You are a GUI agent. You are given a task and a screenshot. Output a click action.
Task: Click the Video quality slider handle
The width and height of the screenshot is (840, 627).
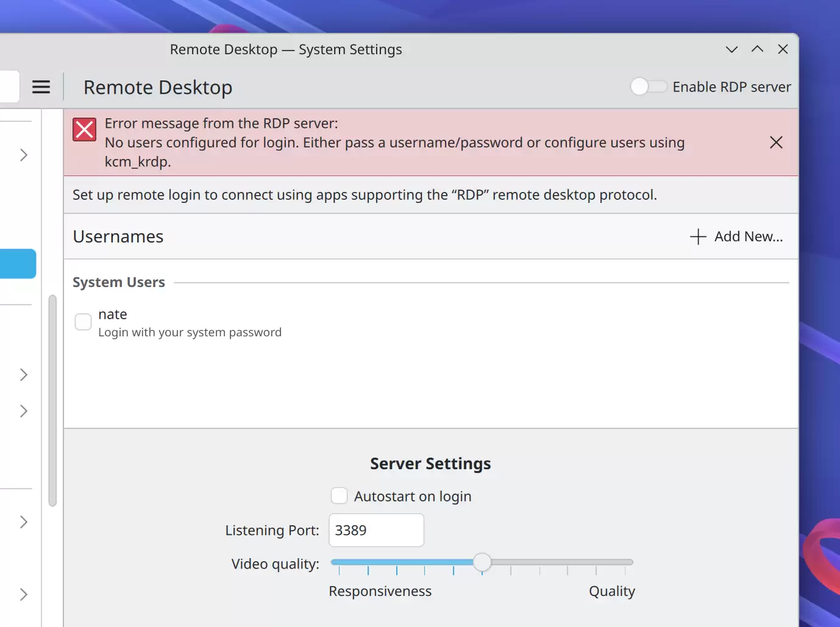[482, 562]
